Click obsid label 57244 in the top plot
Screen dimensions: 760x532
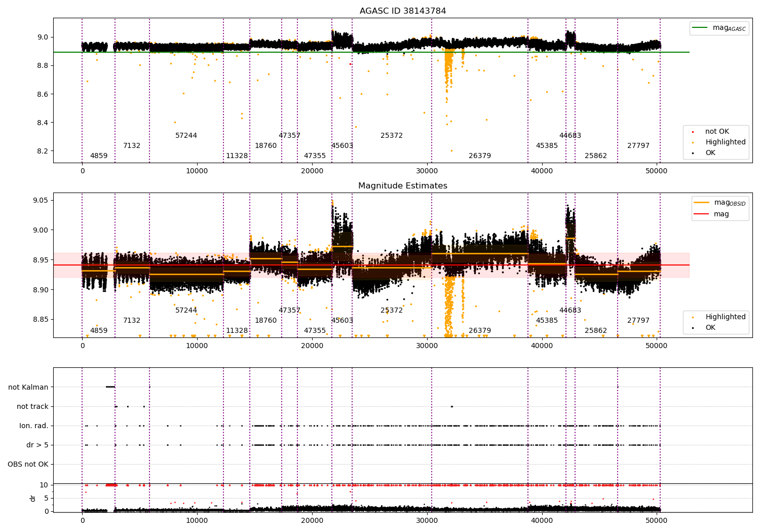186,136
